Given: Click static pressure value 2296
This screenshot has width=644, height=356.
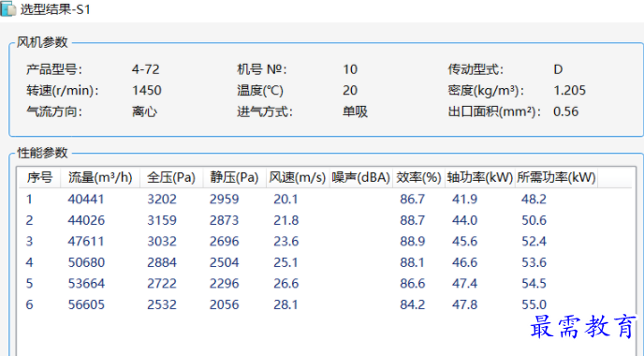Looking at the screenshot, I should click(225, 284).
